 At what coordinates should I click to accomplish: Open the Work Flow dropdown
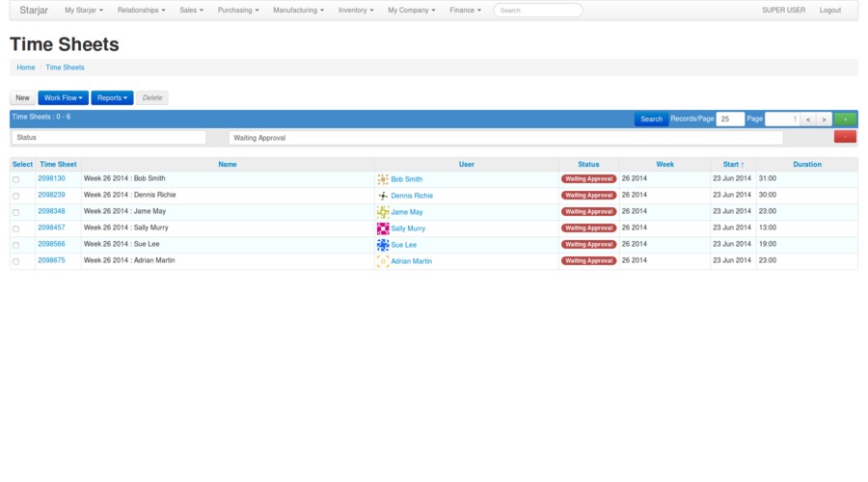coord(63,98)
